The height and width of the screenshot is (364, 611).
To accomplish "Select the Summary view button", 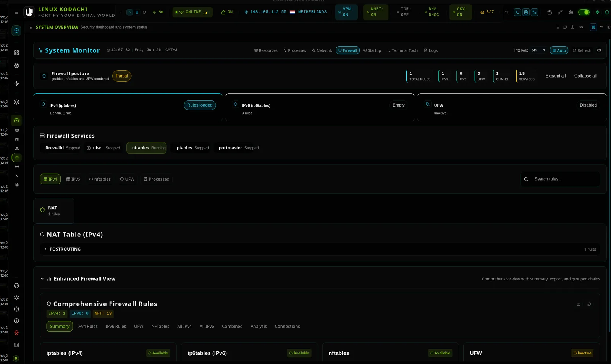I will 60,327.
